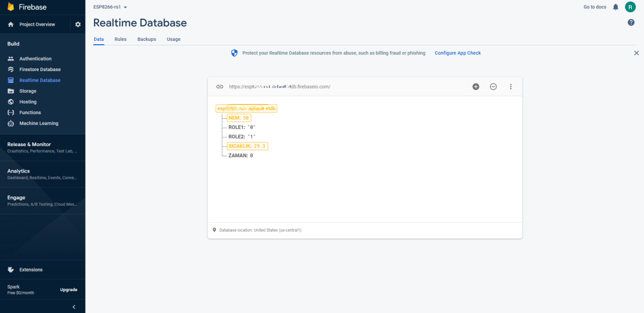Click the Realtime Database sidebar icon
Viewport: 644px width, 313px height.
(x=11, y=80)
